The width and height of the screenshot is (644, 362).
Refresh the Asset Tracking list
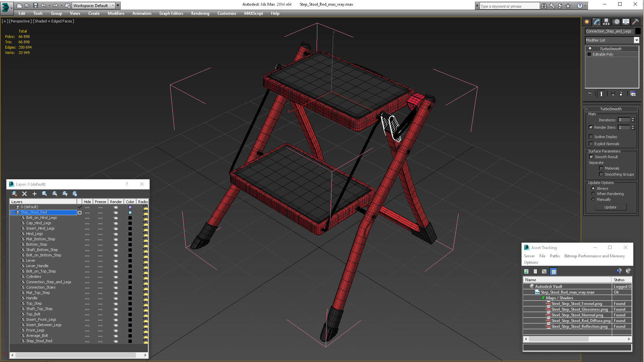(x=526, y=271)
